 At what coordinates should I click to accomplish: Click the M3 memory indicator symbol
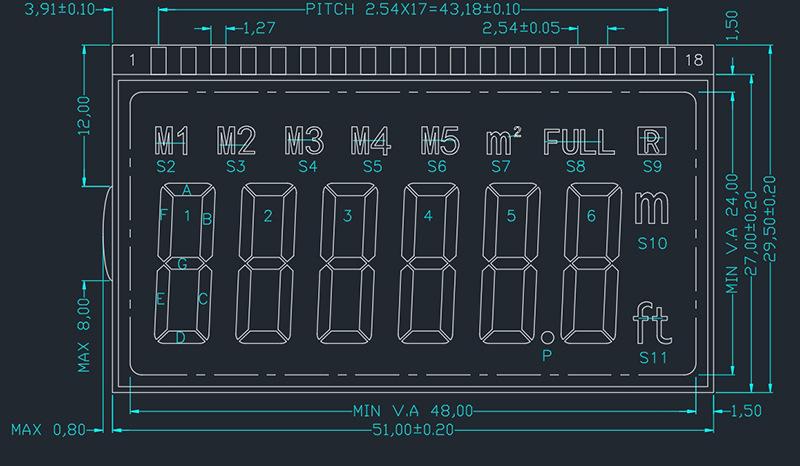(x=304, y=140)
